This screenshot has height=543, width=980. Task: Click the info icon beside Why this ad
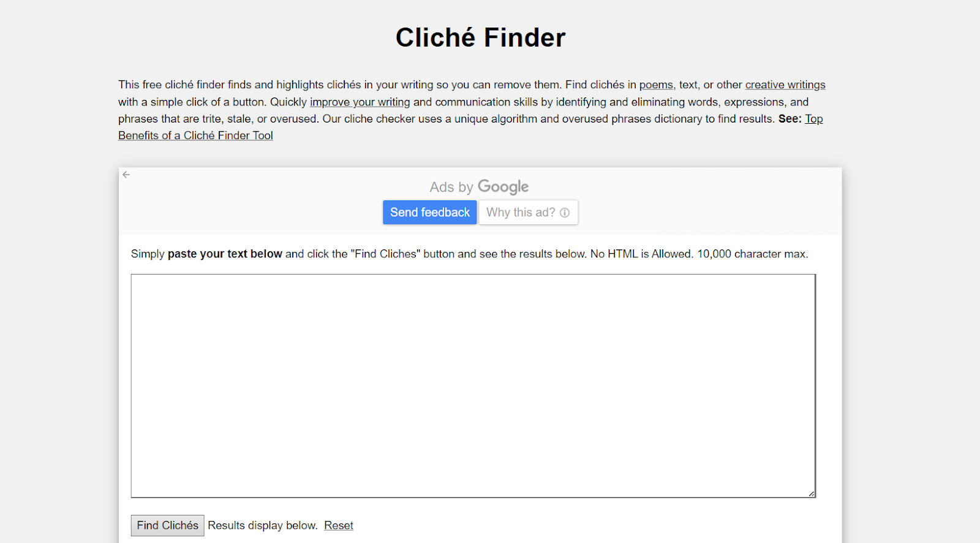click(565, 213)
